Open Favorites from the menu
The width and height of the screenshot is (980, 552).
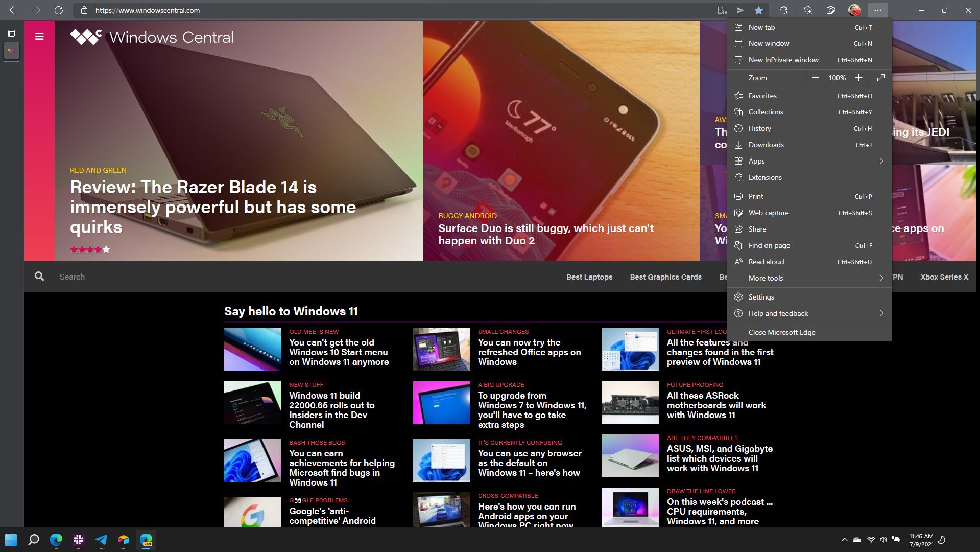click(809, 96)
